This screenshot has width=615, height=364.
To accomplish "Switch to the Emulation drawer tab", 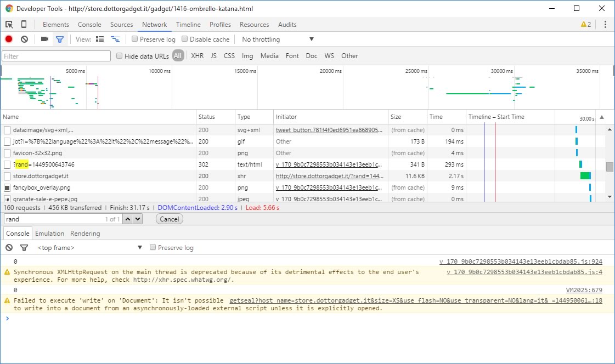I will coord(49,234).
